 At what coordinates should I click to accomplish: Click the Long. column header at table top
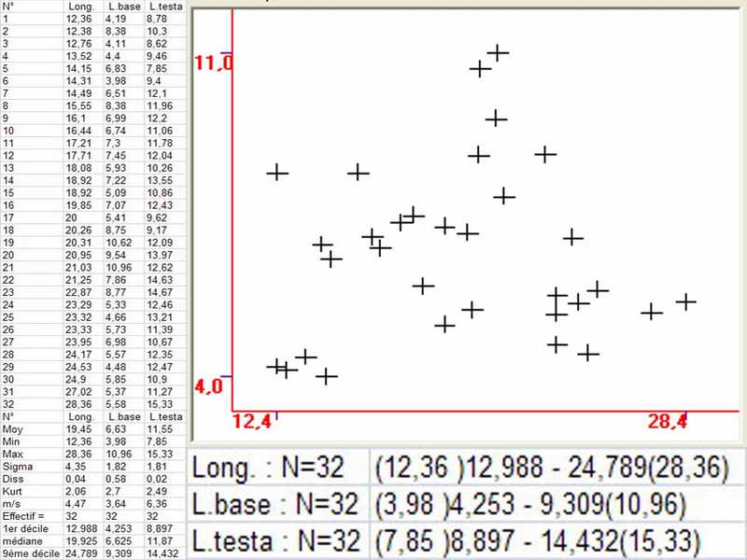click(79, 7)
